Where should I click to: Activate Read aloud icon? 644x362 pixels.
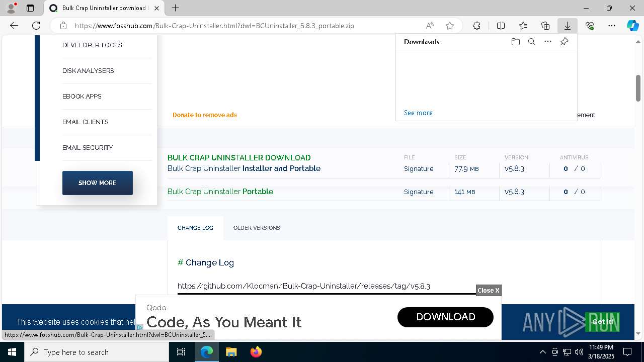tap(430, 26)
